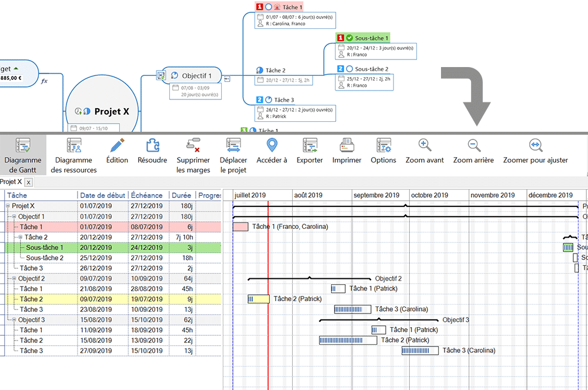Collapse the Objectif 1 row in task tree
Image resolution: width=588 pixels, height=390 pixels.
pos(15,216)
